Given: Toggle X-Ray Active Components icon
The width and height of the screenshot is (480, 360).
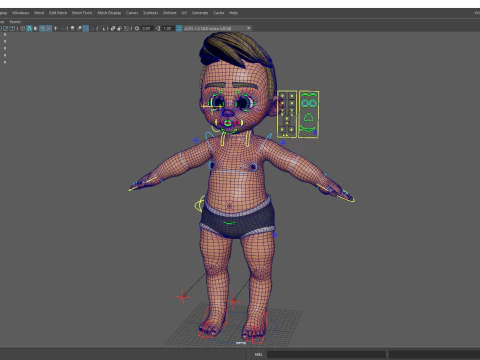Looking at the screenshot, I should coord(120,28).
